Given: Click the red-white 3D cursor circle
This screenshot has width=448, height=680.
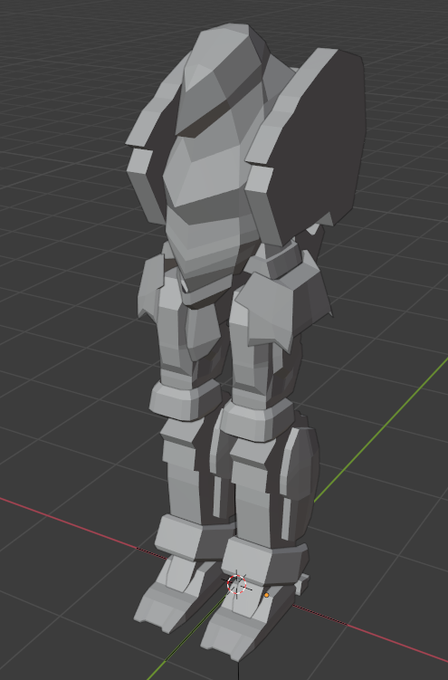Looking at the screenshot, I should click(237, 584).
